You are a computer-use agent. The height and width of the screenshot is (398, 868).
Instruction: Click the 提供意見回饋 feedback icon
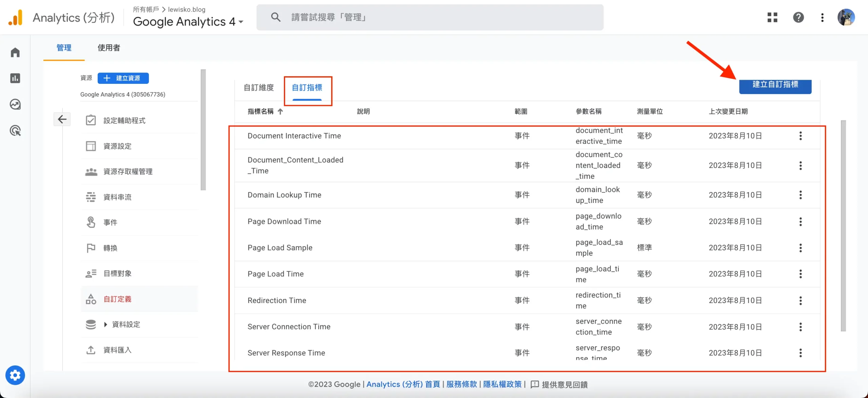535,384
